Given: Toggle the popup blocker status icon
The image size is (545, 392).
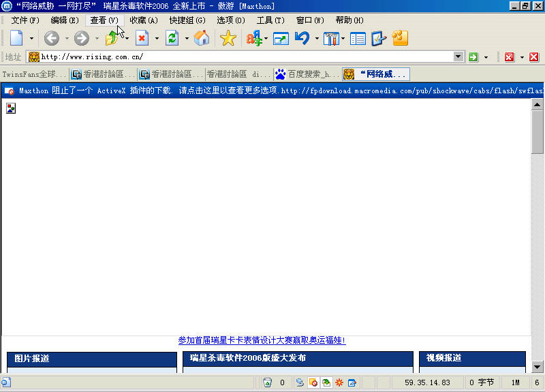Looking at the screenshot, I should 313,382.
